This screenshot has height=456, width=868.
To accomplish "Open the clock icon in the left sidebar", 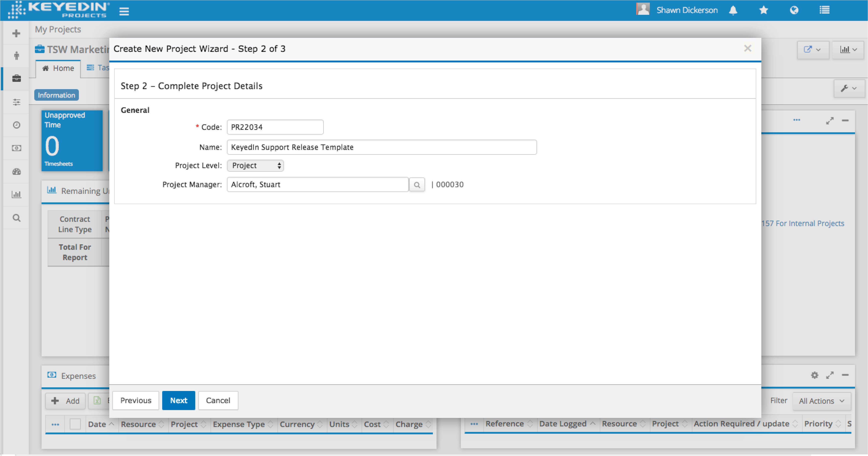I will [x=16, y=125].
